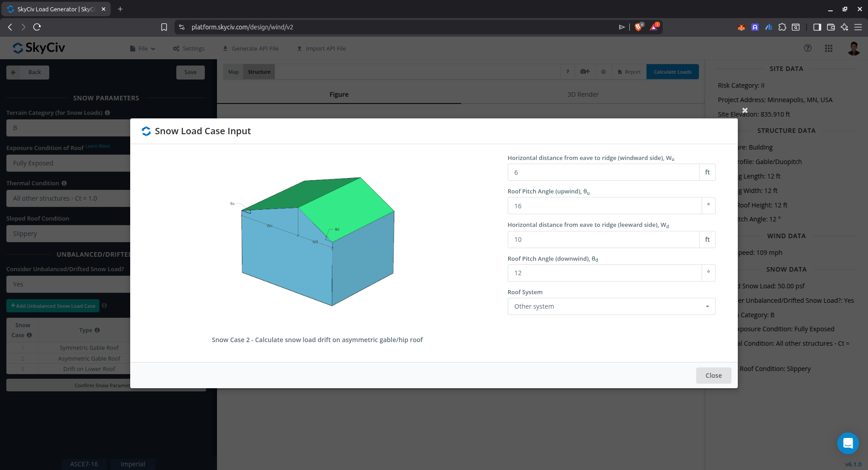This screenshot has width=868, height=470.
Task: Click the leeward distance Wd input field
Action: [603, 240]
